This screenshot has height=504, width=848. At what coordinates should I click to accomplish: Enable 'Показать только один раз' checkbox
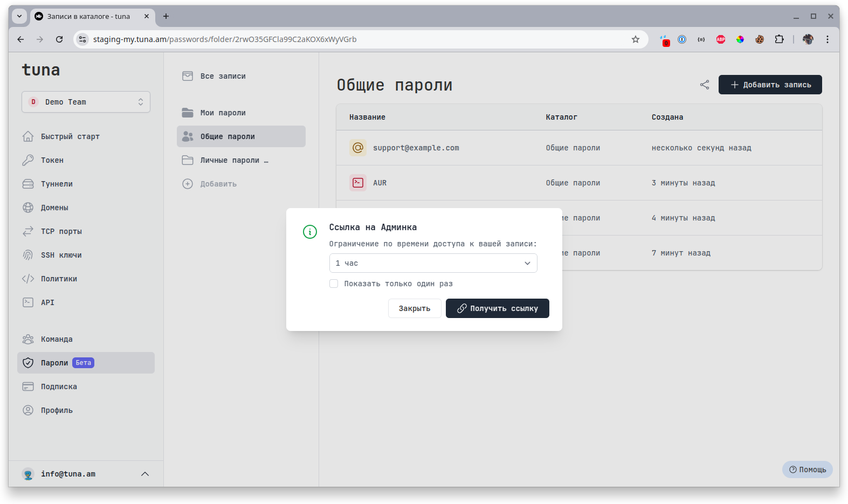(334, 284)
